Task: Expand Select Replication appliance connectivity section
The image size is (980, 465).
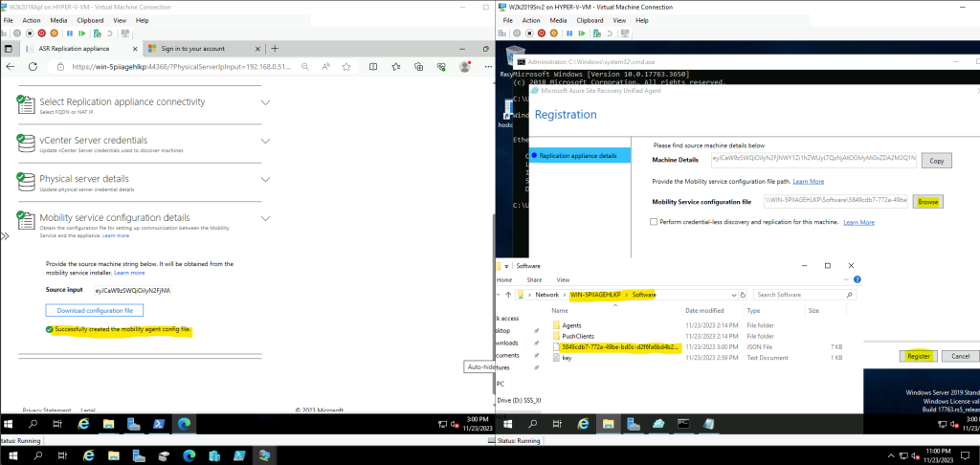Action: point(266,102)
